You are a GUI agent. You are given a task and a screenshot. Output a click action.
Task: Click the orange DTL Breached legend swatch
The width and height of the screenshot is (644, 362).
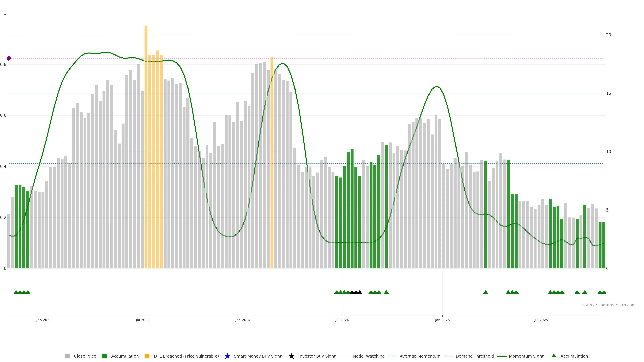pyautogui.click(x=147, y=356)
